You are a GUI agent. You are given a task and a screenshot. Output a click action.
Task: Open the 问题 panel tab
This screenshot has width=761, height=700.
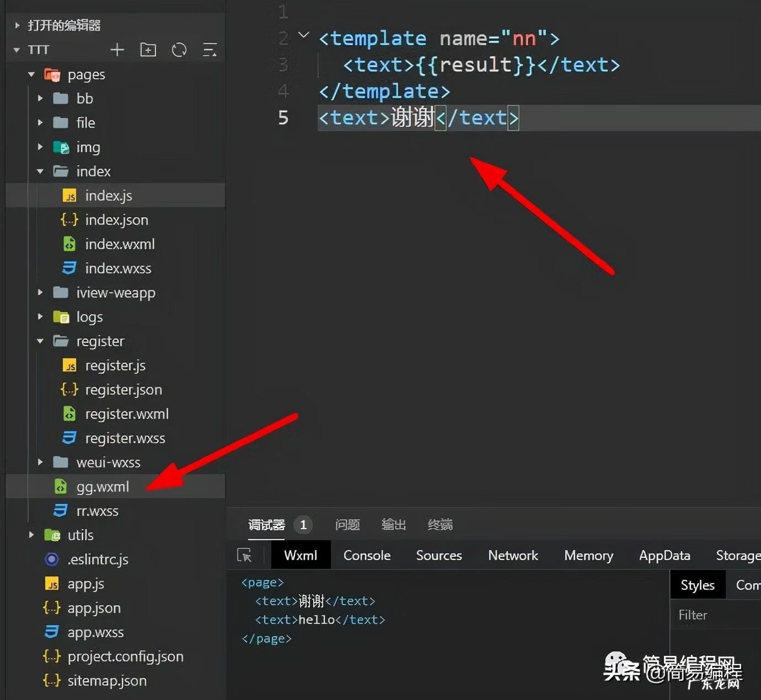click(347, 525)
